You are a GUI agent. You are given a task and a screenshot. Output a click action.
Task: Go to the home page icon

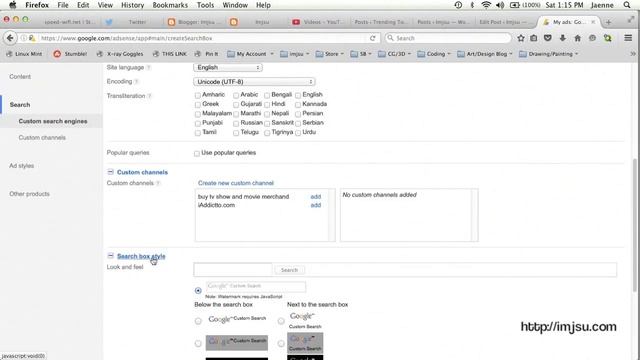pyautogui.click(x=577, y=38)
